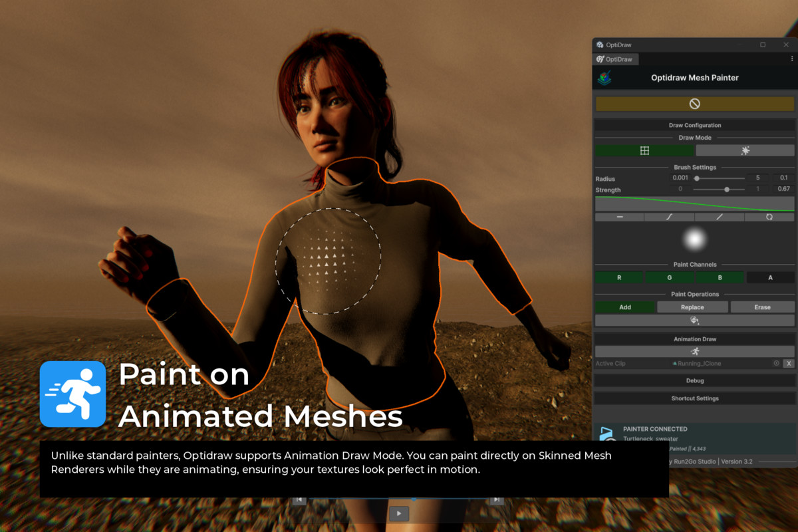Click the Radius minimum field showing 0.001
798x532 pixels.
[x=680, y=178]
